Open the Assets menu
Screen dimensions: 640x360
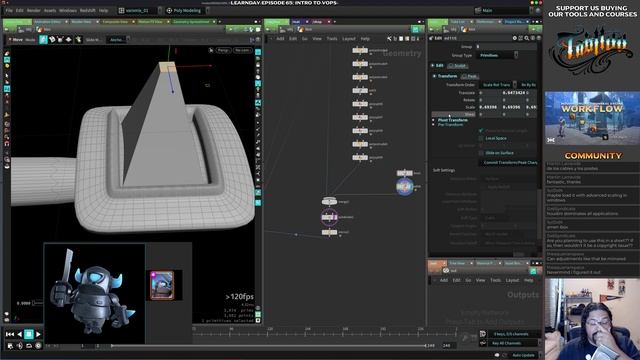(50, 10)
